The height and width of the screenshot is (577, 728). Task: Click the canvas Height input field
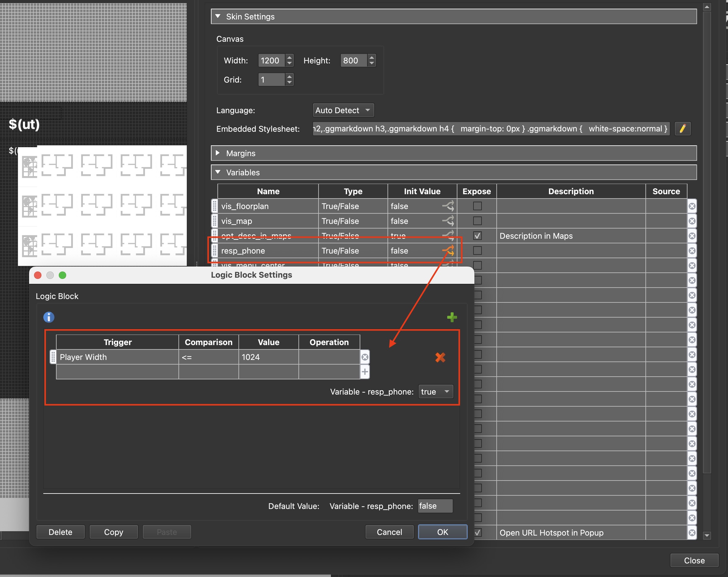click(354, 60)
